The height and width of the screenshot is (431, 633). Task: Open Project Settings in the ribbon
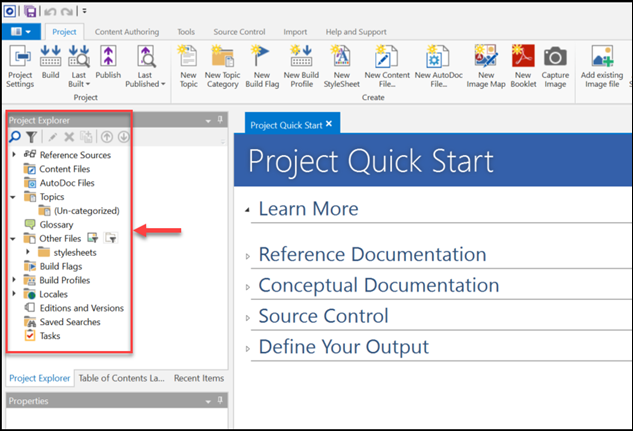point(20,64)
